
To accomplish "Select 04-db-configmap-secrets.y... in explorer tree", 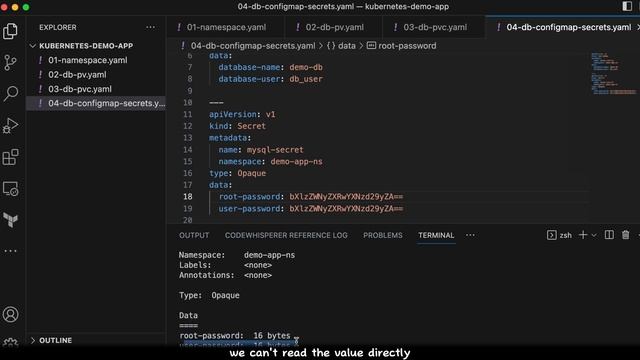I will (x=96, y=103).
